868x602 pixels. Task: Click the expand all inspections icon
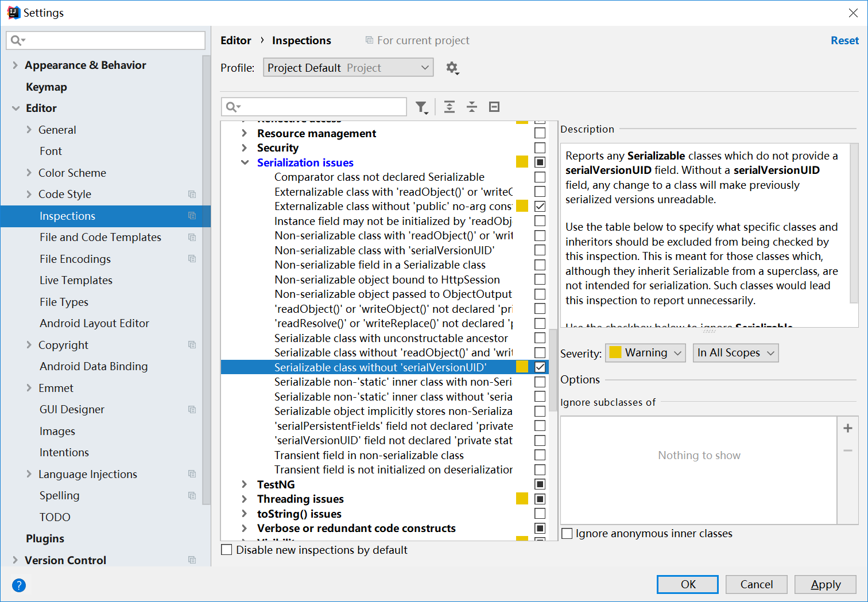pyautogui.click(x=449, y=107)
